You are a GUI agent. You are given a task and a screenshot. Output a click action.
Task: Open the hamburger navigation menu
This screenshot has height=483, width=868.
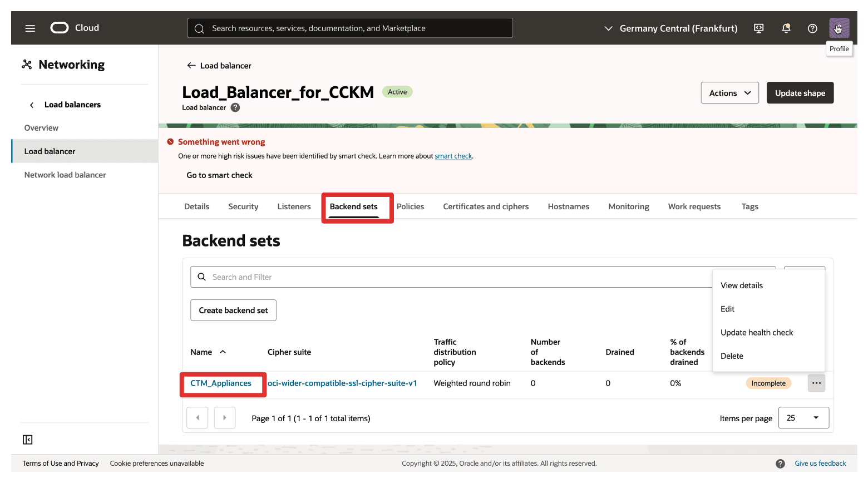coord(30,28)
